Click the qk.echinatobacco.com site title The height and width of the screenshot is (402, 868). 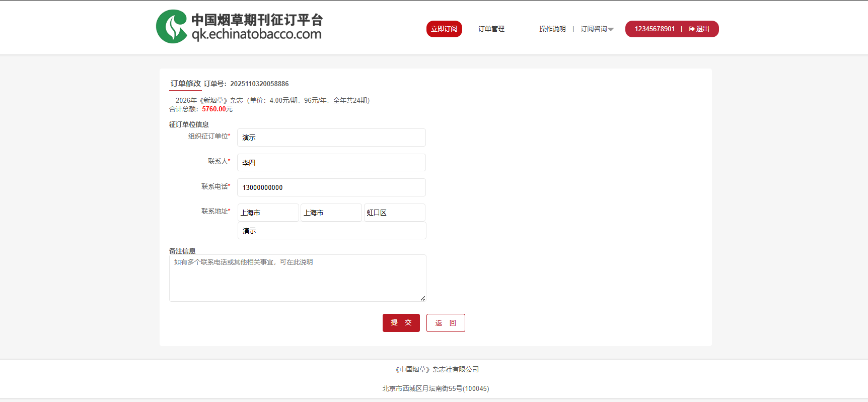256,34
